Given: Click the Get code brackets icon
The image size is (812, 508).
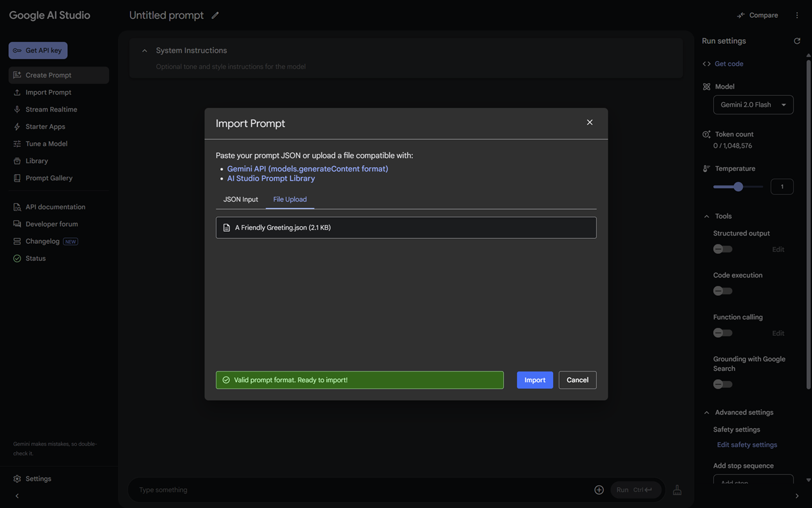Looking at the screenshot, I should pos(707,63).
